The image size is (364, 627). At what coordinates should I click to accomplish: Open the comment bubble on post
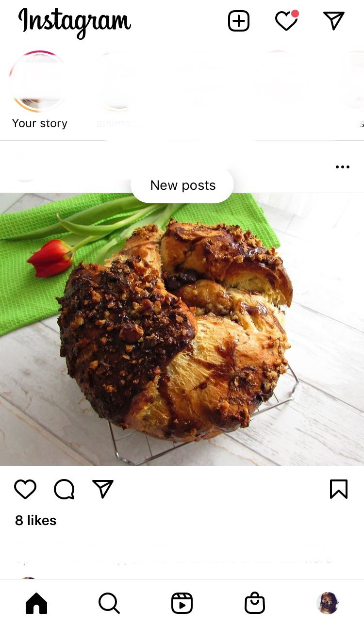pos(64,489)
